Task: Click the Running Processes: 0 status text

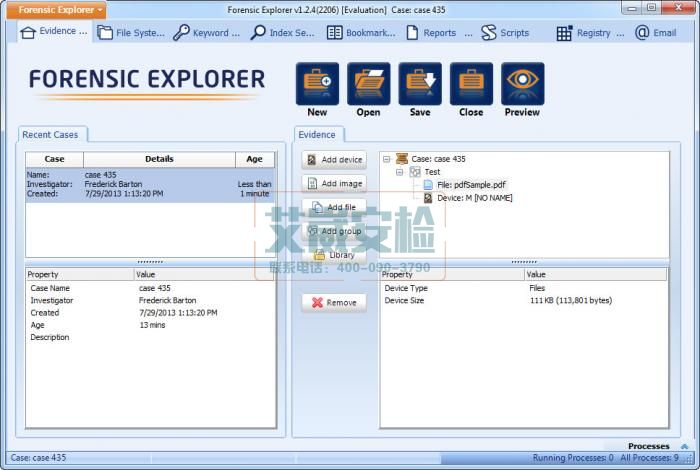Action: pyautogui.click(x=573, y=458)
